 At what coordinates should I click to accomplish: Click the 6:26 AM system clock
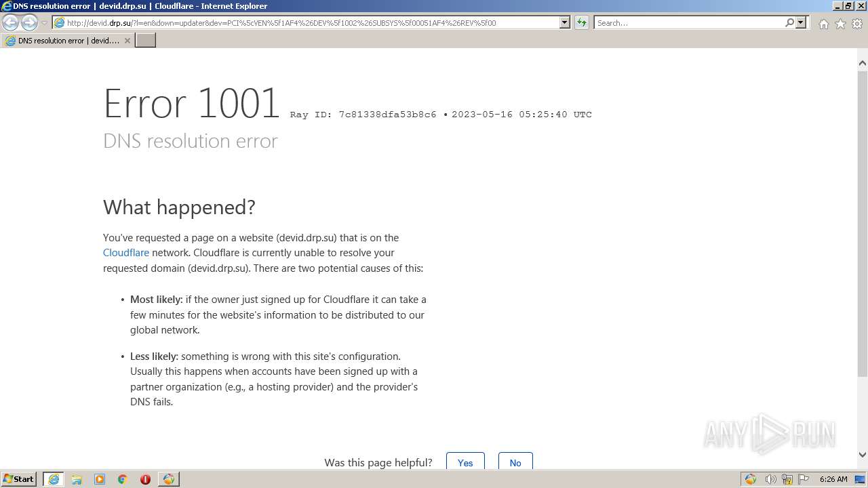click(x=833, y=479)
